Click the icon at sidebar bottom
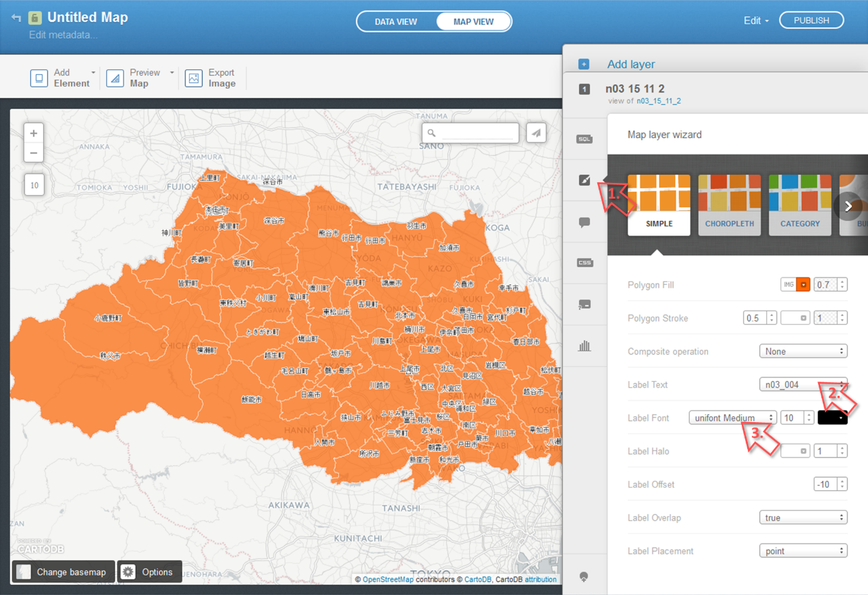This screenshot has height=595, width=868. tap(585, 576)
